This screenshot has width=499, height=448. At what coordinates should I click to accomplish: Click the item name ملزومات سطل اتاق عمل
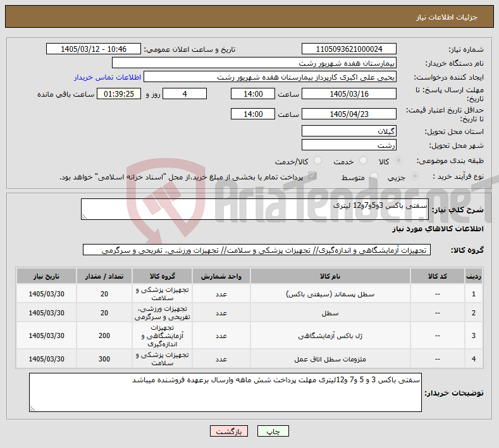(x=330, y=359)
